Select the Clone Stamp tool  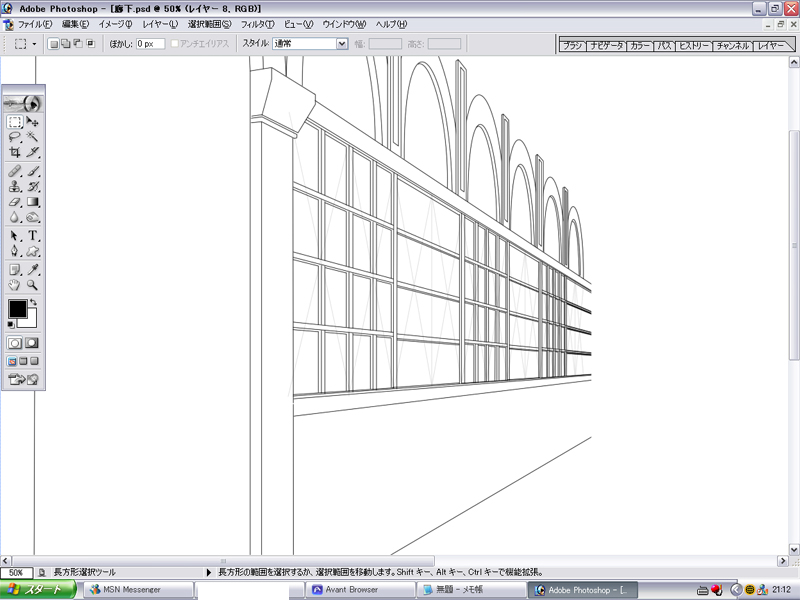pos(15,187)
